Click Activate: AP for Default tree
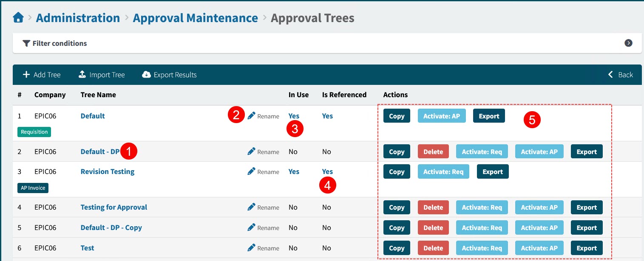The image size is (644, 261). [442, 116]
